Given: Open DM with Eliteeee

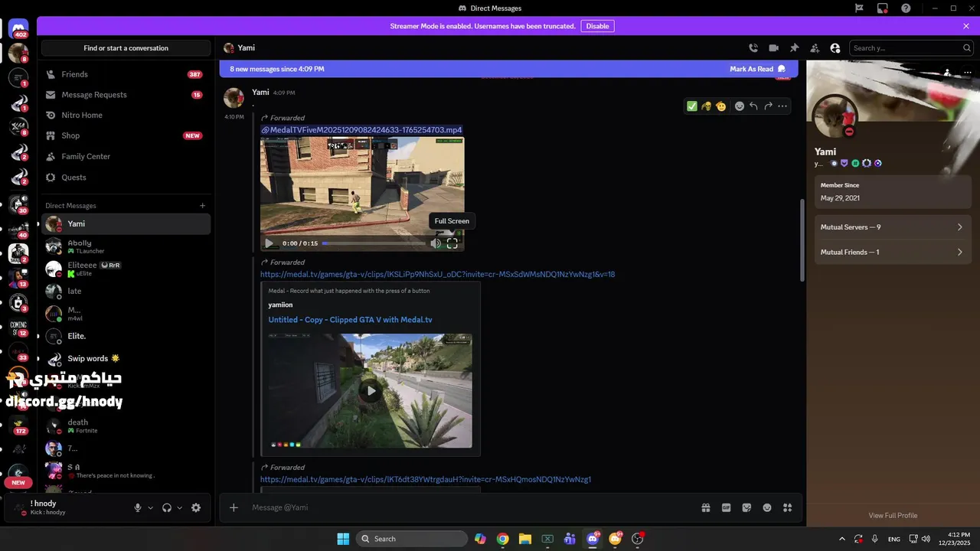Looking at the screenshot, I should pyautogui.click(x=126, y=269).
